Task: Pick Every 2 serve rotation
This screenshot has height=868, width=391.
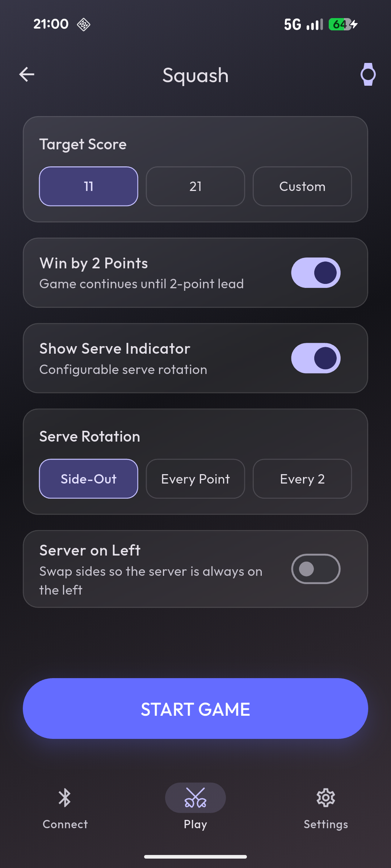Action: (x=302, y=479)
